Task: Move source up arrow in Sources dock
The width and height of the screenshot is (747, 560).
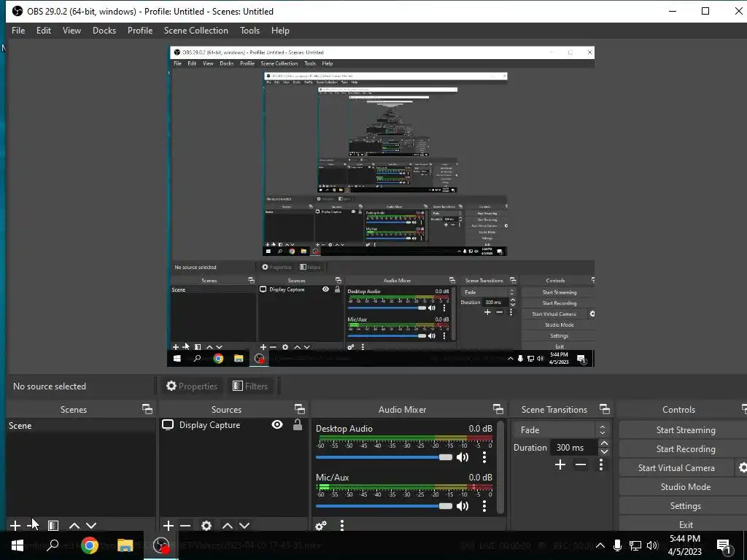Action: (228, 526)
